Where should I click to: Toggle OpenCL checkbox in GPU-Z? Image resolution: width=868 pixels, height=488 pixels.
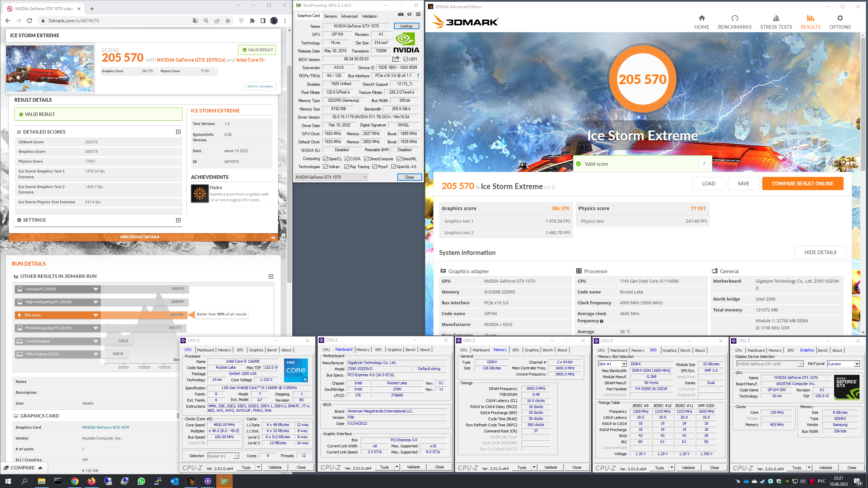[325, 159]
